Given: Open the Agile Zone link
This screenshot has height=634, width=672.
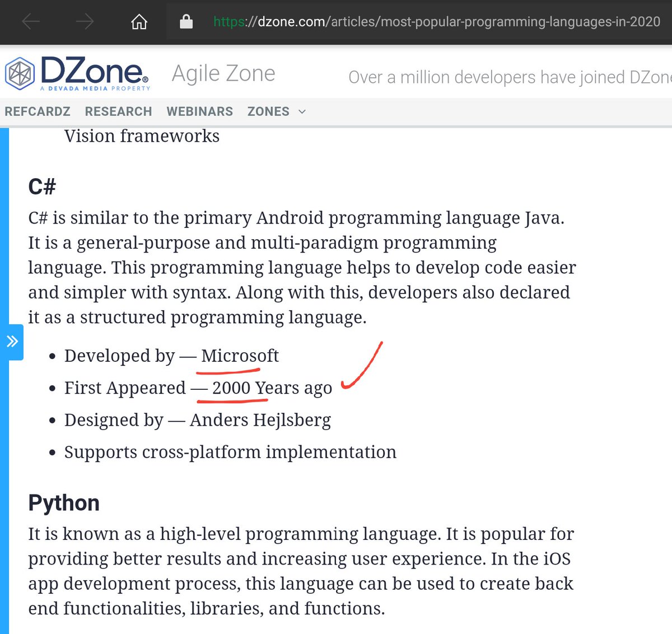Looking at the screenshot, I should pyautogui.click(x=223, y=73).
